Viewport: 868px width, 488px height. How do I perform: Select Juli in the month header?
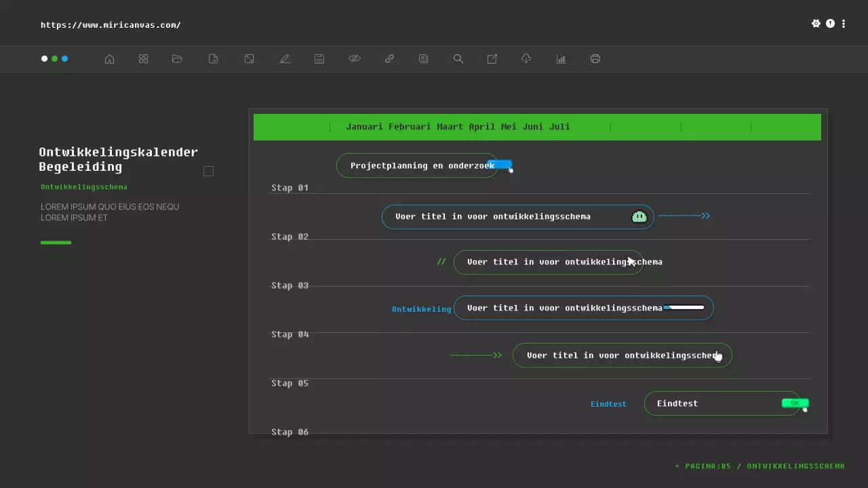pos(560,126)
